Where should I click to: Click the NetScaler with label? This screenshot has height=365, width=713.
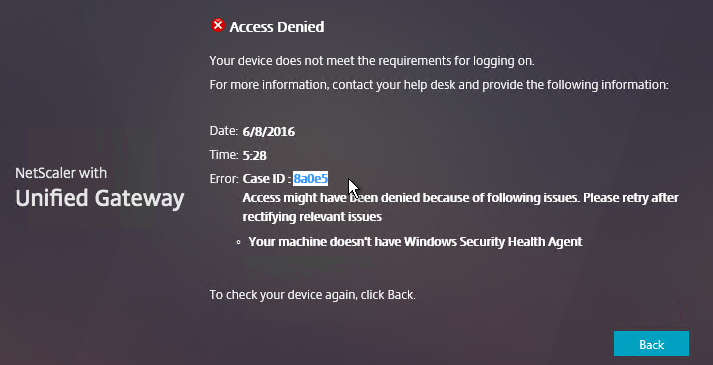[61, 173]
